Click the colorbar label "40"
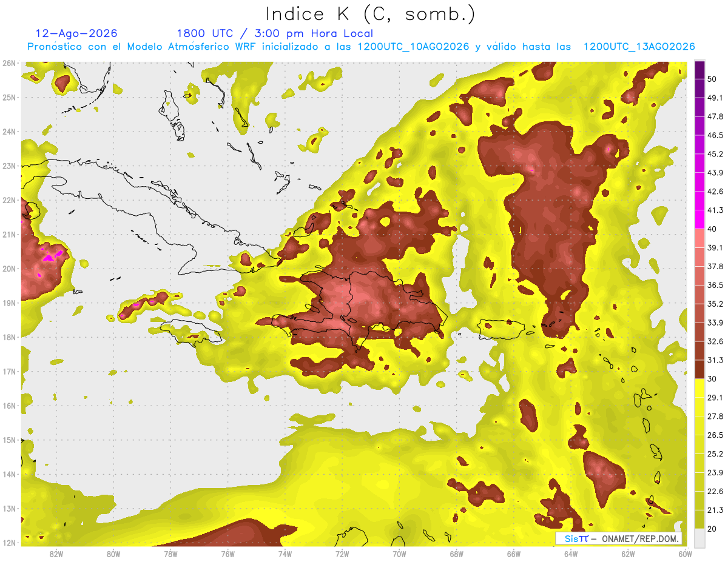 pos(712,229)
